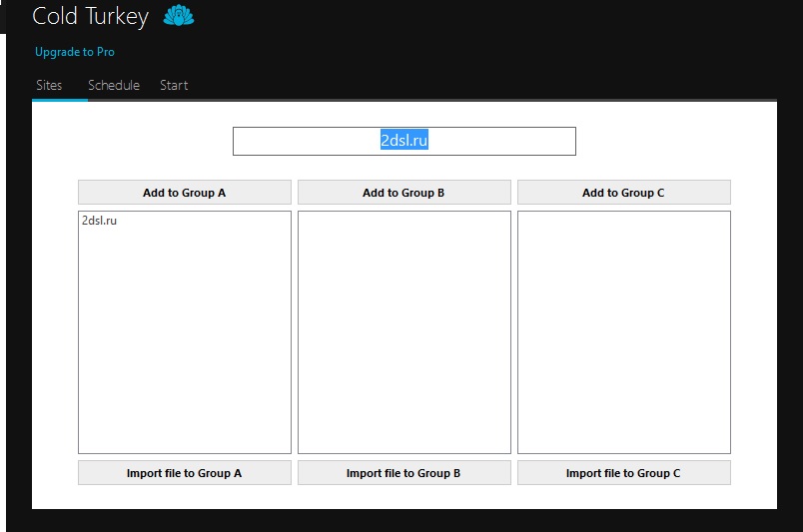Image resolution: width=803 pixels, height=532 pixels.
Task: Click the Add to Group A button
Action: pos(185,193)
